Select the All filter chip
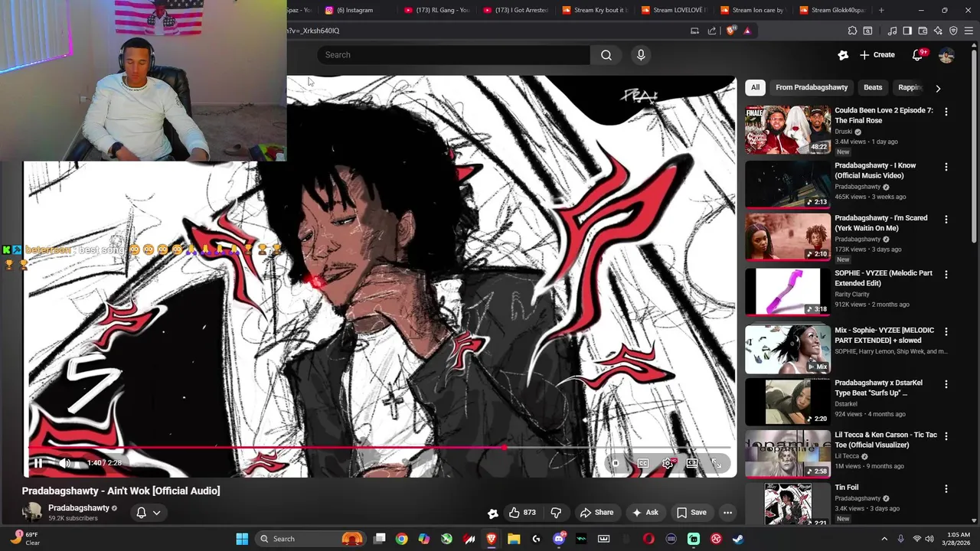Image resolution: width=980 pixels, height=551 pixels. [755, 87]
